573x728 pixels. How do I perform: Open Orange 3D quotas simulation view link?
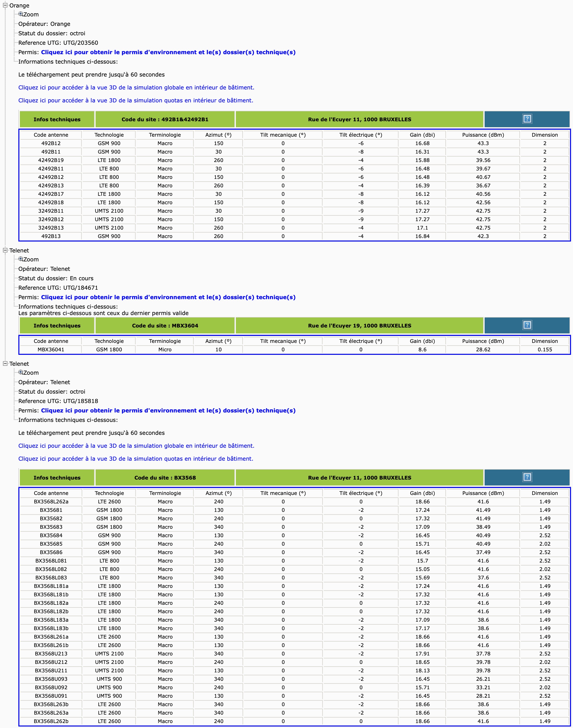coord(136,100)
